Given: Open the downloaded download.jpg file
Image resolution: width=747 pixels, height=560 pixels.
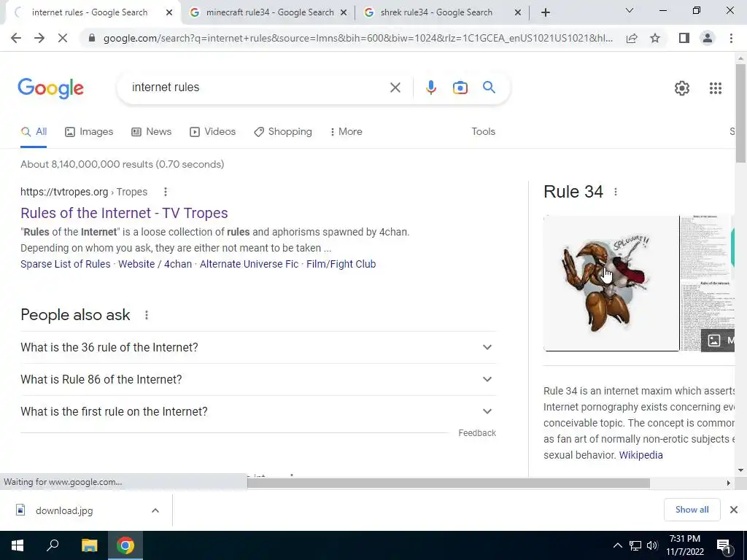Looking at the screenshot, I should click(64, 511).
